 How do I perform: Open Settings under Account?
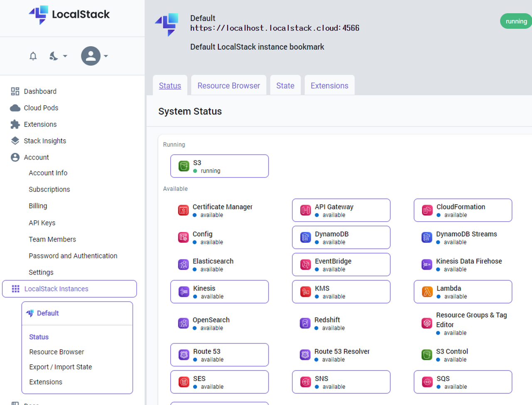click(x=41, y=272)
